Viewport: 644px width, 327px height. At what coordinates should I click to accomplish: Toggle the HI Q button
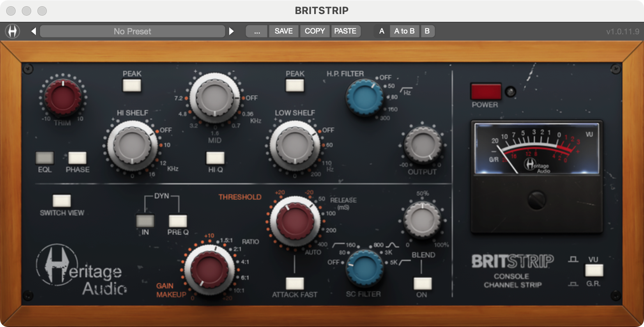215,158
